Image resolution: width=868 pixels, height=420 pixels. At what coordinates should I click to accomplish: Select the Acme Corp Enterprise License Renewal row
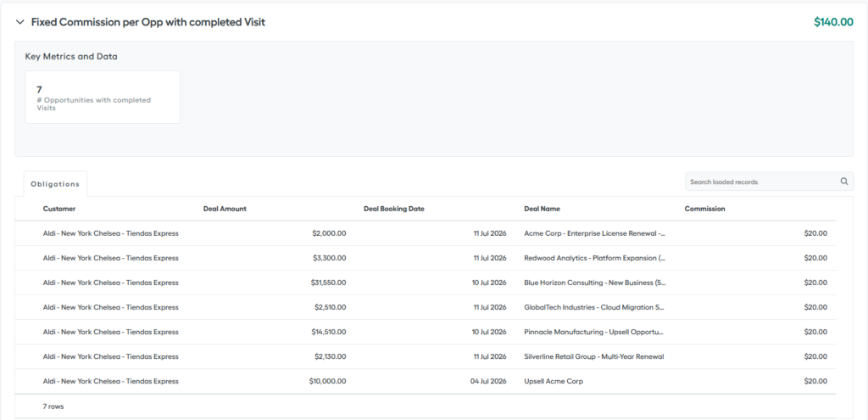426,233
